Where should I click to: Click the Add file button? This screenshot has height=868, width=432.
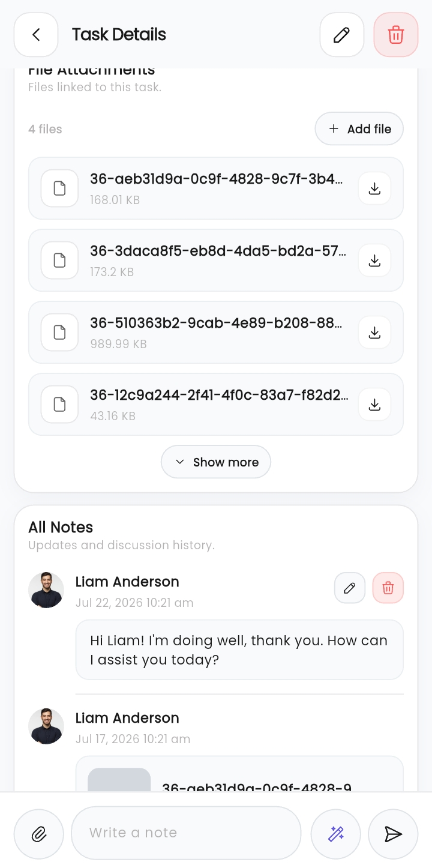pos(359,128)
